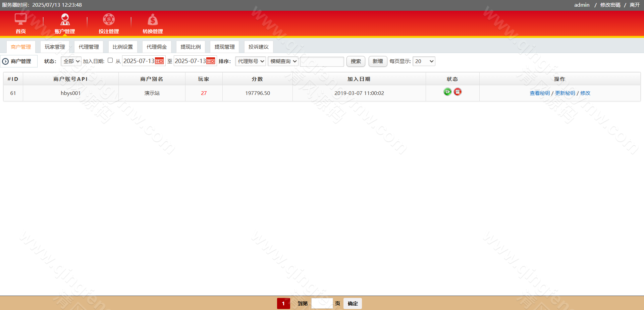Click green enable status icon for hbys001
The height and width of the screenshot is (310, 644).
coord(447,92)
